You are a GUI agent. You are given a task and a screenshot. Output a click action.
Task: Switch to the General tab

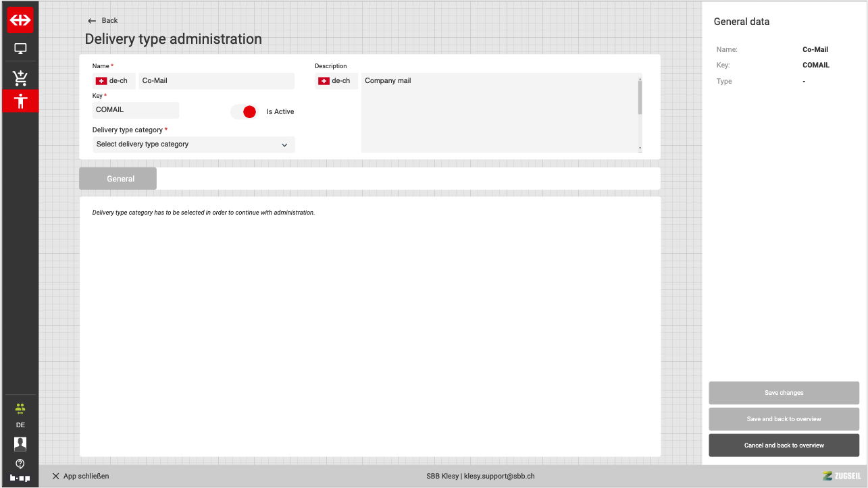pyautogui.click(x=118, y=179)
